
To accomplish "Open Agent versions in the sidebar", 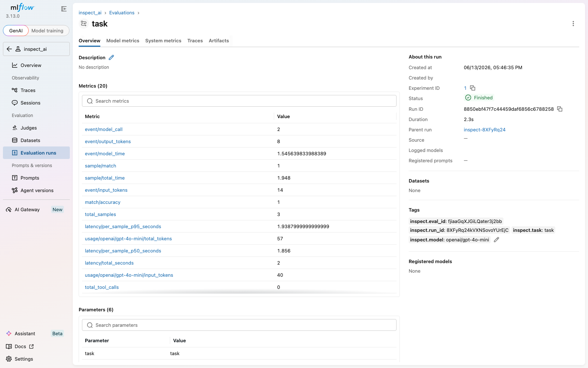I will pos(36,190).
